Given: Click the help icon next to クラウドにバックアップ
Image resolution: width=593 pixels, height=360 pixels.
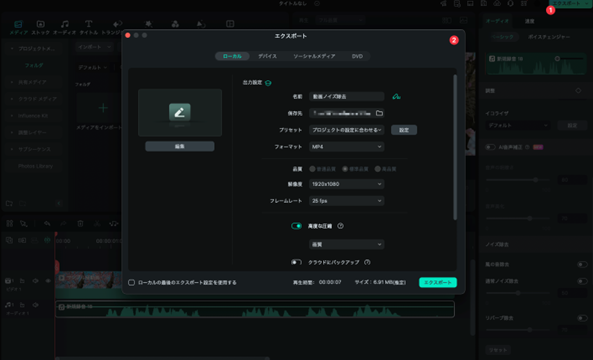Looking at the screenshot, I should pos(367,262).
